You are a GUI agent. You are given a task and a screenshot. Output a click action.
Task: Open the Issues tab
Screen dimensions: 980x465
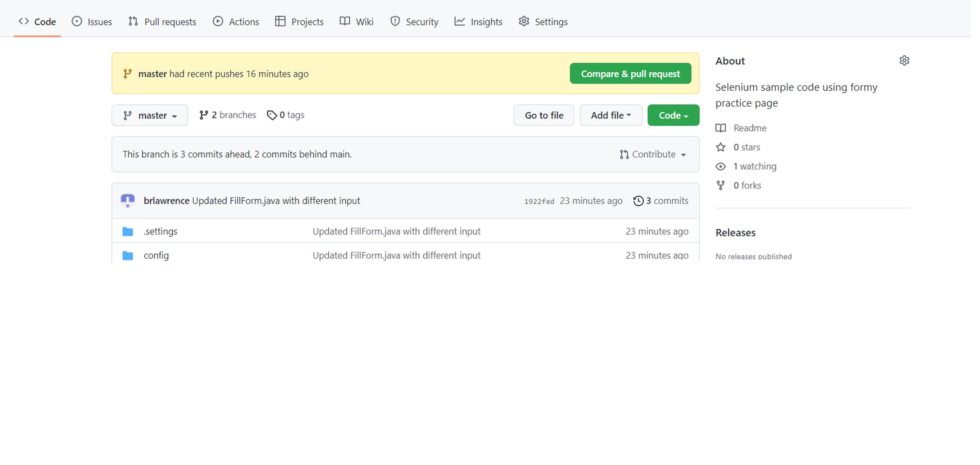coord(92,22)
